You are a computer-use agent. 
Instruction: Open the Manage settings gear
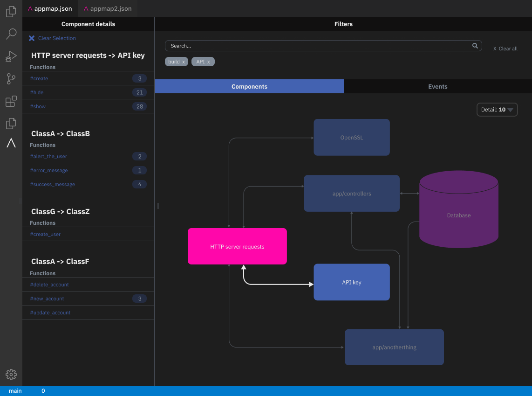click(x=11, y=374)
